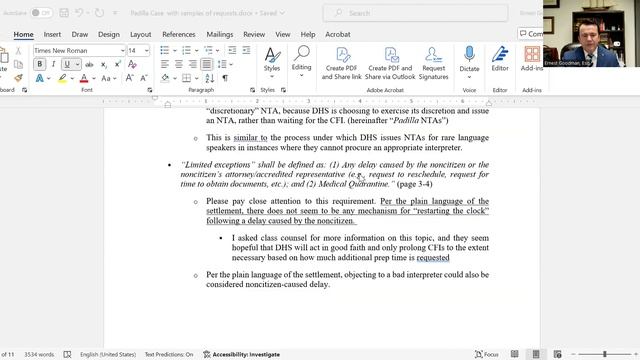Image resolution: width=640 pixels, height=360 pixels.
Task: Click Request Signatures in Adobe Acrobat group
Action: click(433, 63)
